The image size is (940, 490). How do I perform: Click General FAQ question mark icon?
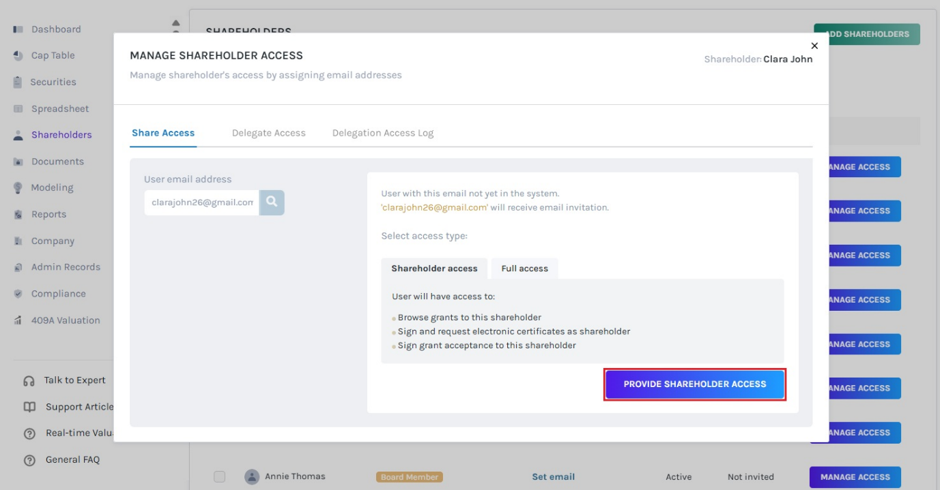[29, 461]
